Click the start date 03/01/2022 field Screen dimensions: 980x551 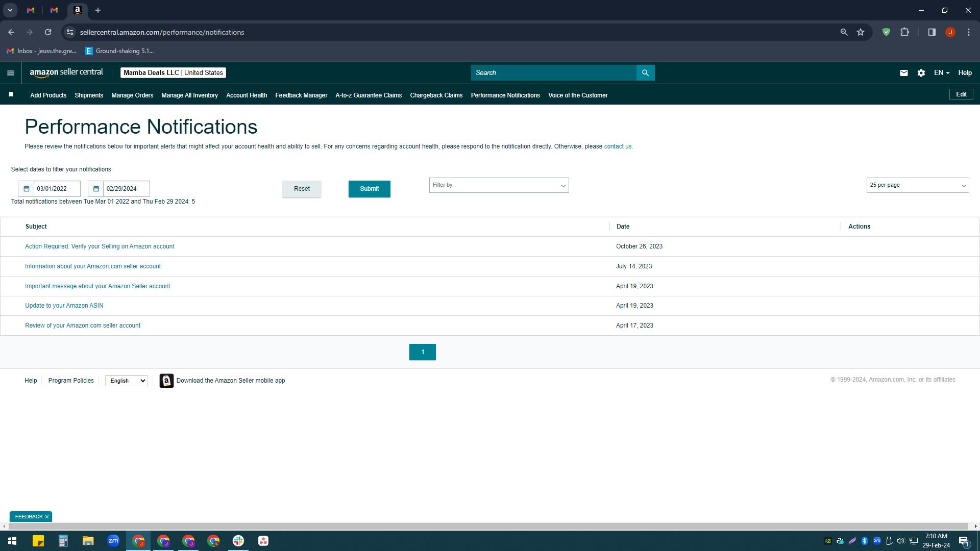click(x=57, y=189)
